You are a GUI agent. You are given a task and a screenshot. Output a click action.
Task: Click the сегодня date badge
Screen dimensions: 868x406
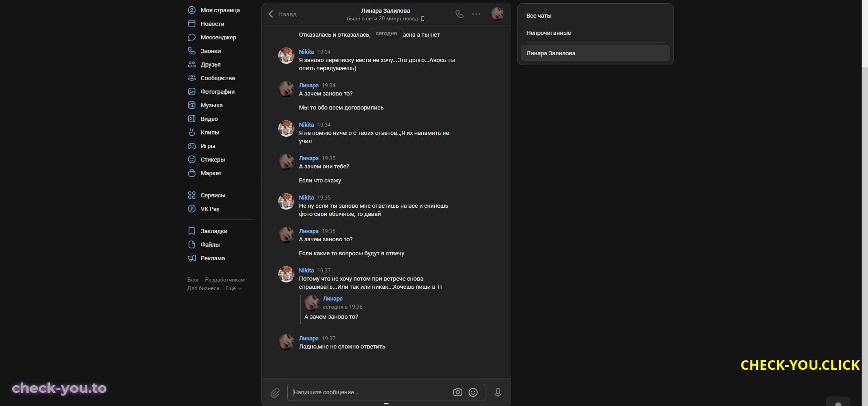386,33
